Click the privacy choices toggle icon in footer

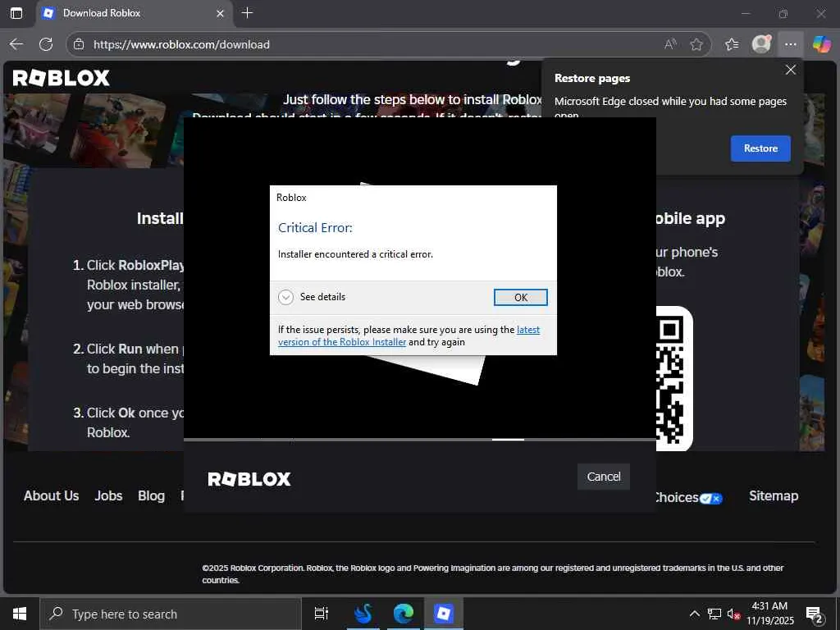pyautogui.click(x=711, y=499)
